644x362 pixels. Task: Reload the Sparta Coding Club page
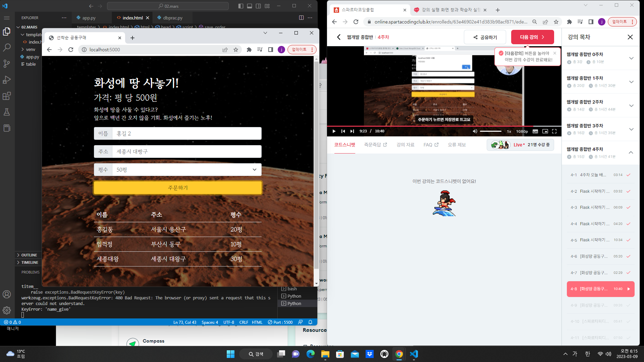(x=356, y=22)
